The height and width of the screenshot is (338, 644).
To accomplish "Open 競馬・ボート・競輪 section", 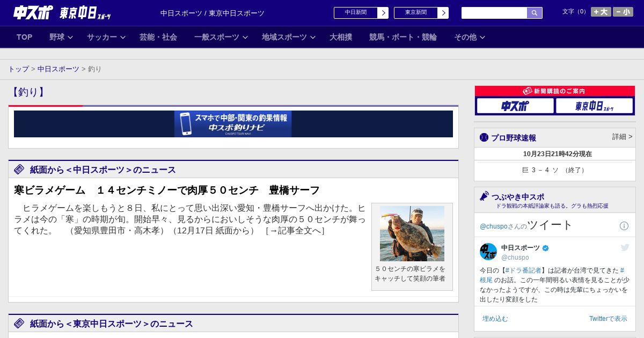I will point(403,37).
